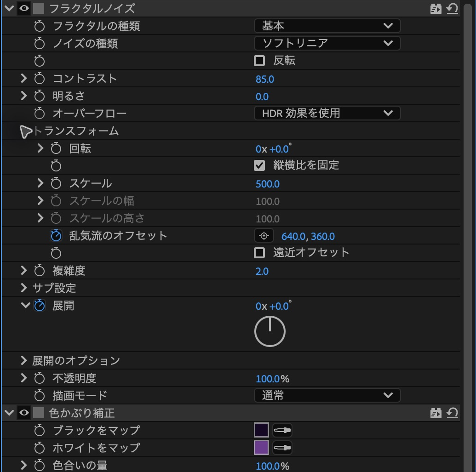Hide 色かぶり補正 effect with eye icon
This screenshot has height=472, width=476.
tap(24, 413)
